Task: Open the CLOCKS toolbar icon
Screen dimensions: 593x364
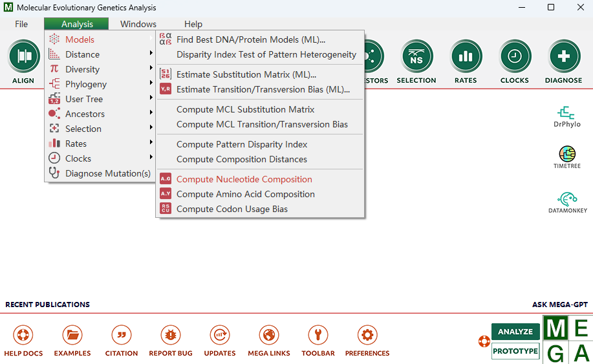Action: tap(515, 57)
